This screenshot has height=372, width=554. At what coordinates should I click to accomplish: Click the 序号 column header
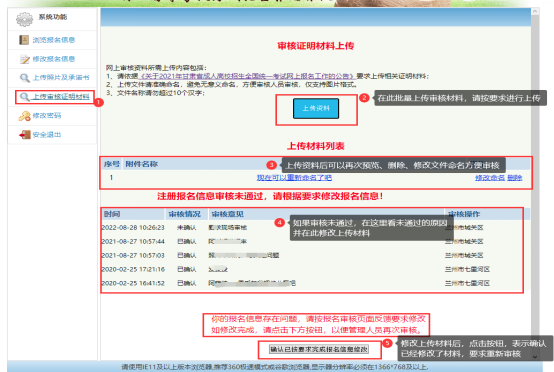(x=112, y=164)
